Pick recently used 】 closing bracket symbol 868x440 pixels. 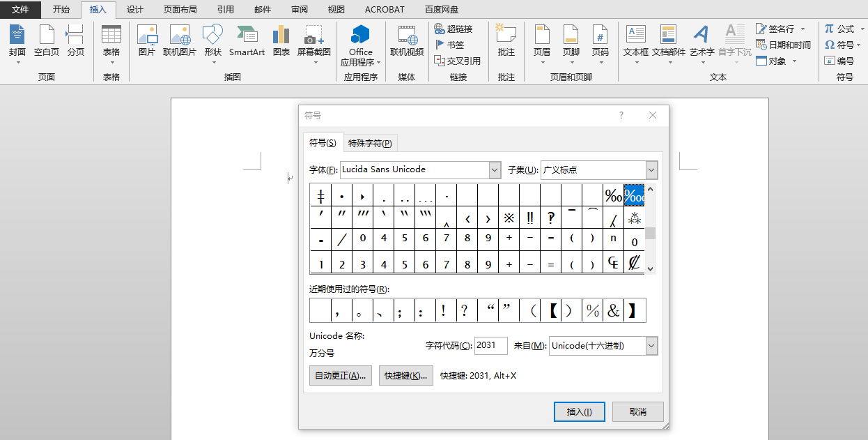point(634,311)
